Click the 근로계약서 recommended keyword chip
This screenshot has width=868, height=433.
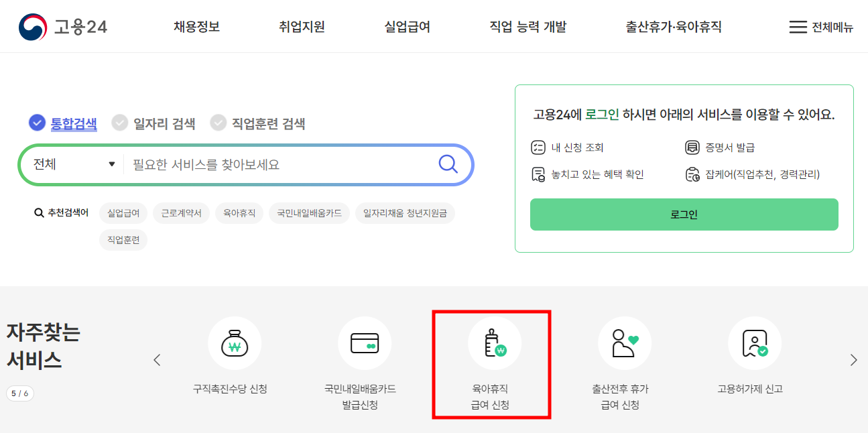(181, 213)
